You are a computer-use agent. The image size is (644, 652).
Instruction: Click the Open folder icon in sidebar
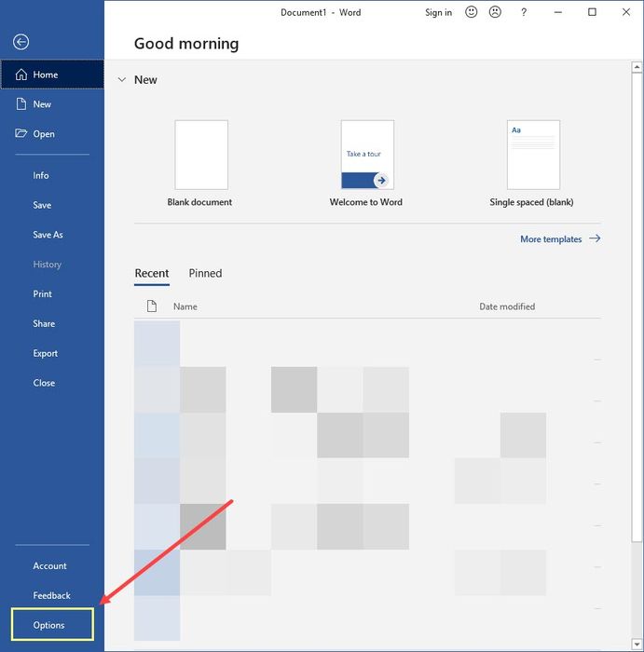coord(21,133)
